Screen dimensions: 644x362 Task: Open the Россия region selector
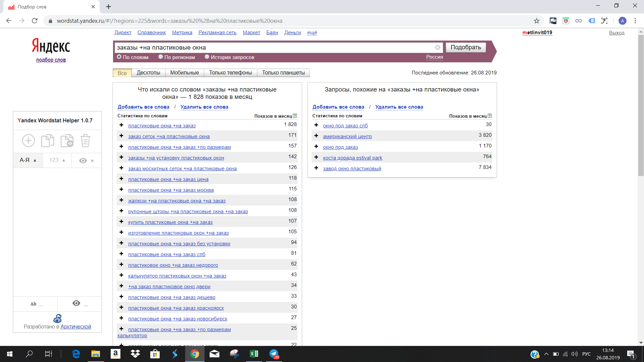coord(434,57)
